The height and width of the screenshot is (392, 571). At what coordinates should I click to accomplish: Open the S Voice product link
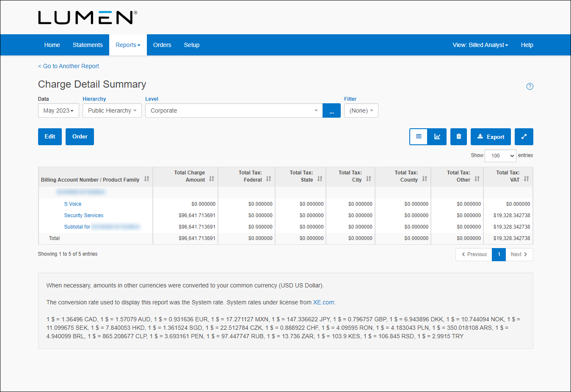73,204
